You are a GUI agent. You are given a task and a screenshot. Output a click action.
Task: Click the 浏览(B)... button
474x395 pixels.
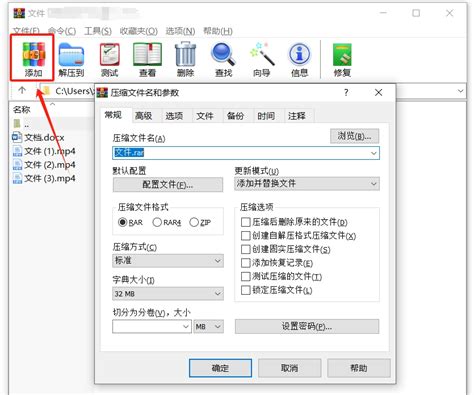point(354,136)
